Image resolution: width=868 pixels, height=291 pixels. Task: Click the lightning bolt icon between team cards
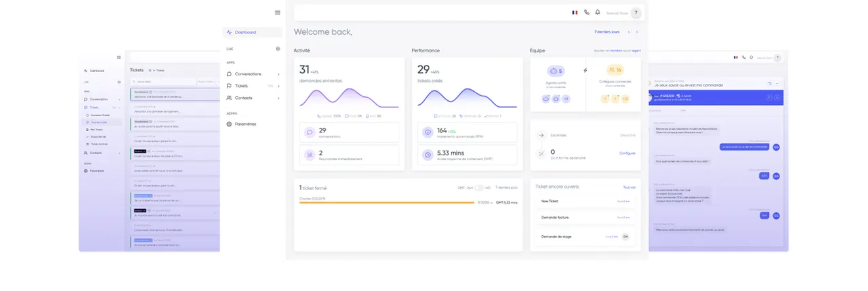click(x=585, y=70)
